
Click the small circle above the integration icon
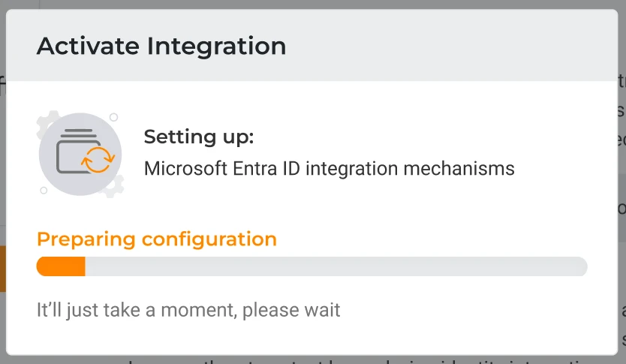tap(113, 117)
